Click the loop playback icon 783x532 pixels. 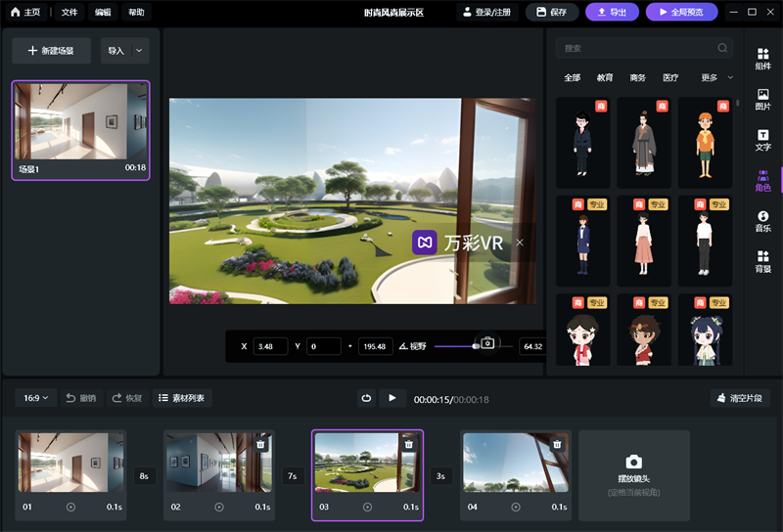pos(366,398)
